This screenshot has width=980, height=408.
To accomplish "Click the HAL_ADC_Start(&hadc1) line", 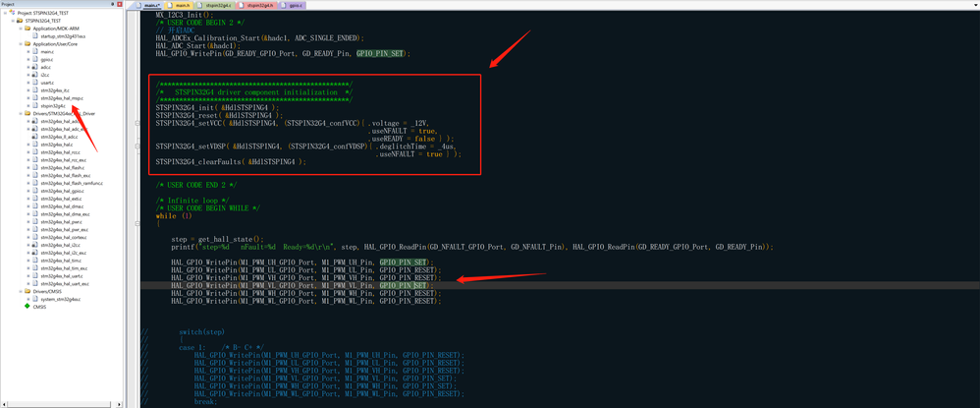I will click(198, 45).
